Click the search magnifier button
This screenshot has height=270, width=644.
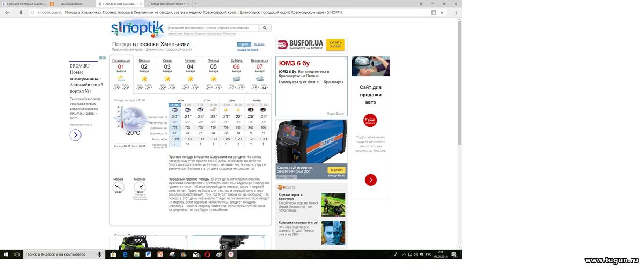pos(265,28)
